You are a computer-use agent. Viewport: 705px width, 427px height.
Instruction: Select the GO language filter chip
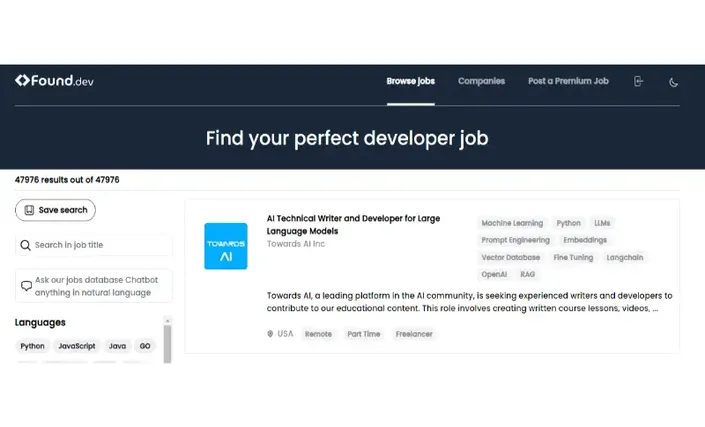point(145,346)
